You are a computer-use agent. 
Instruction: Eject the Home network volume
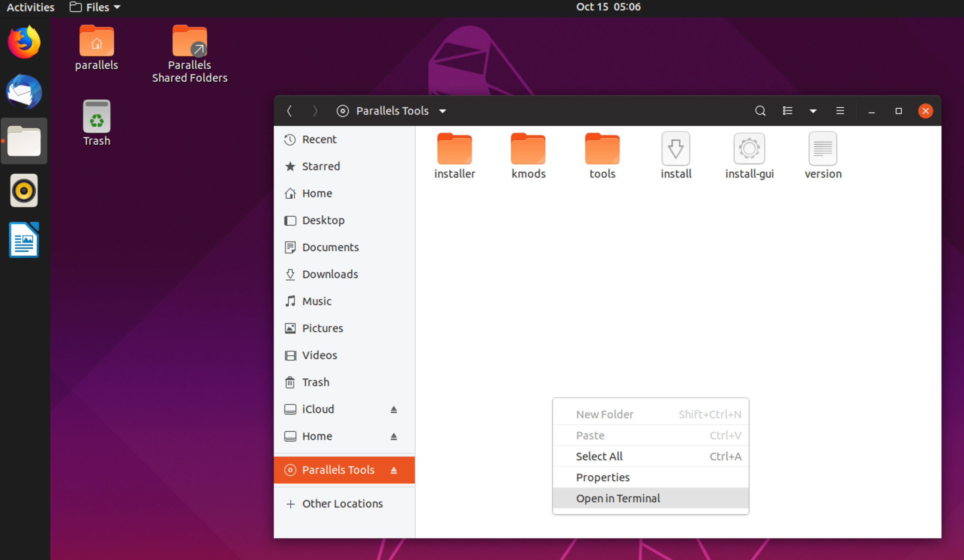click(x=393, y=436)
